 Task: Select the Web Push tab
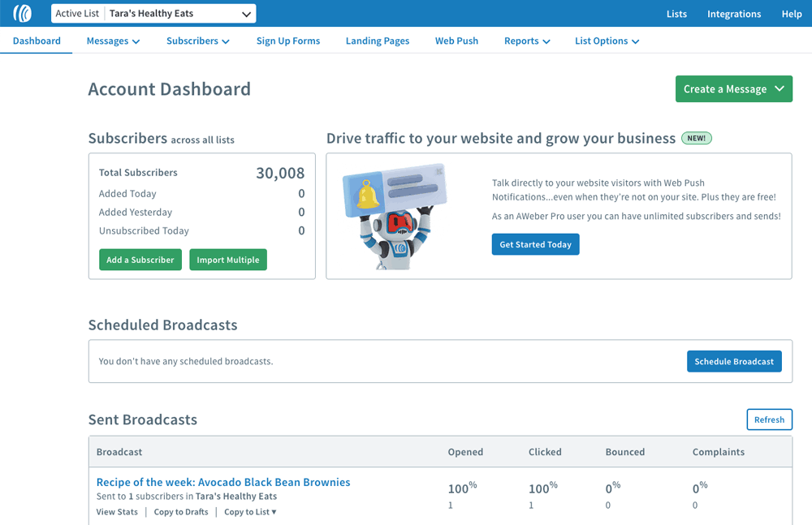pyautogui.click(x=456, y=41)
